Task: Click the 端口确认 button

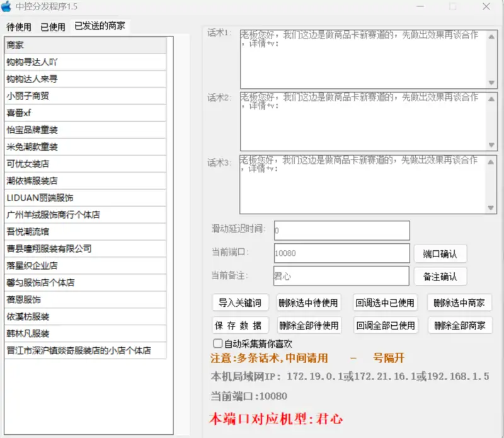Action: point(440,253)
